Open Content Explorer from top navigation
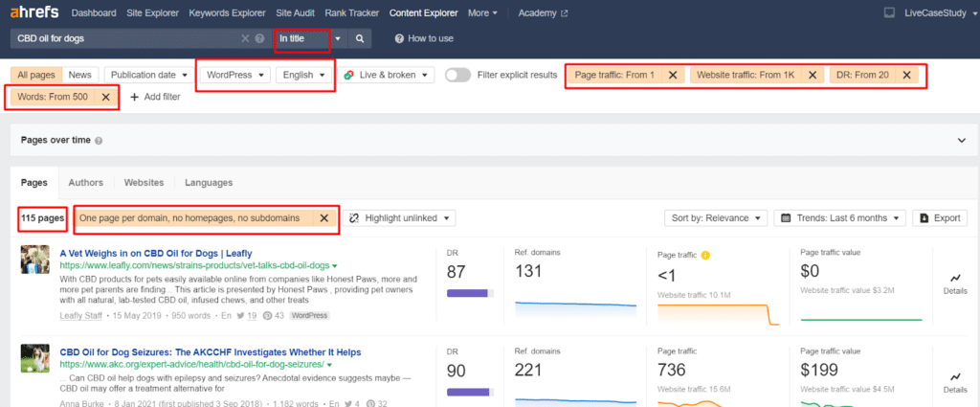This screenshot has width=980, height=407. (x=423, y=12)
